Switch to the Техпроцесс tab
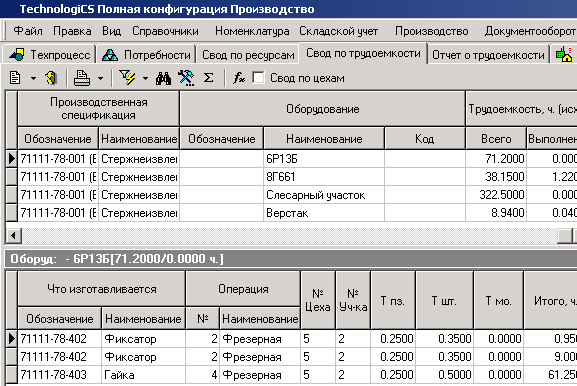 (49, 55)
